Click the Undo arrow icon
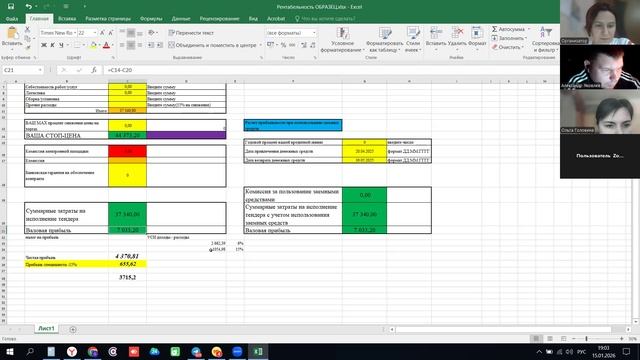 (28, 6)
